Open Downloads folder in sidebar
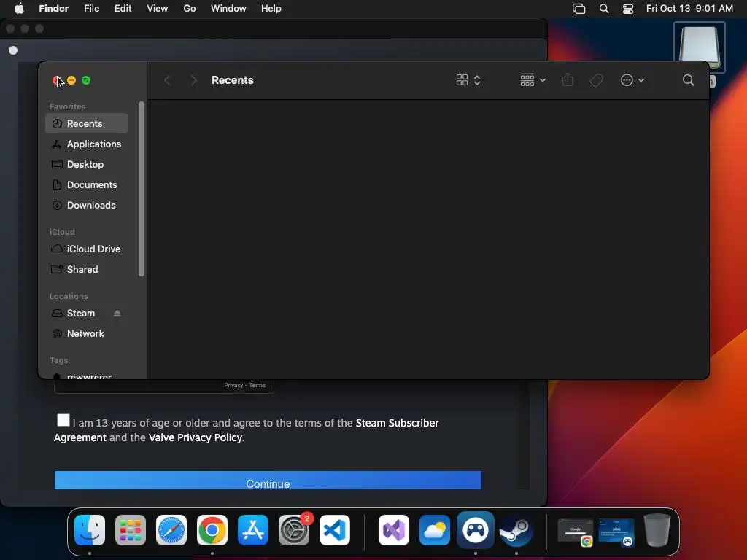747x560 pixels. coord(87,205)
